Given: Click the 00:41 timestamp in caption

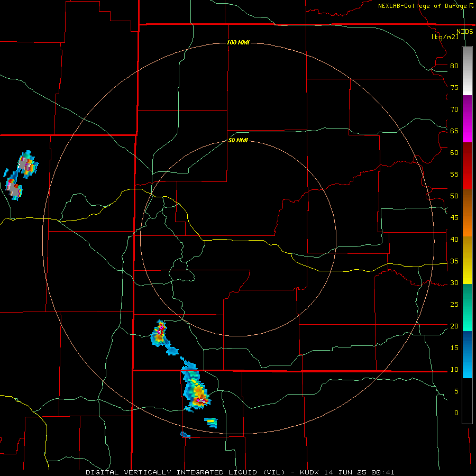Looking at the screenshot, I should click(384, 472).
